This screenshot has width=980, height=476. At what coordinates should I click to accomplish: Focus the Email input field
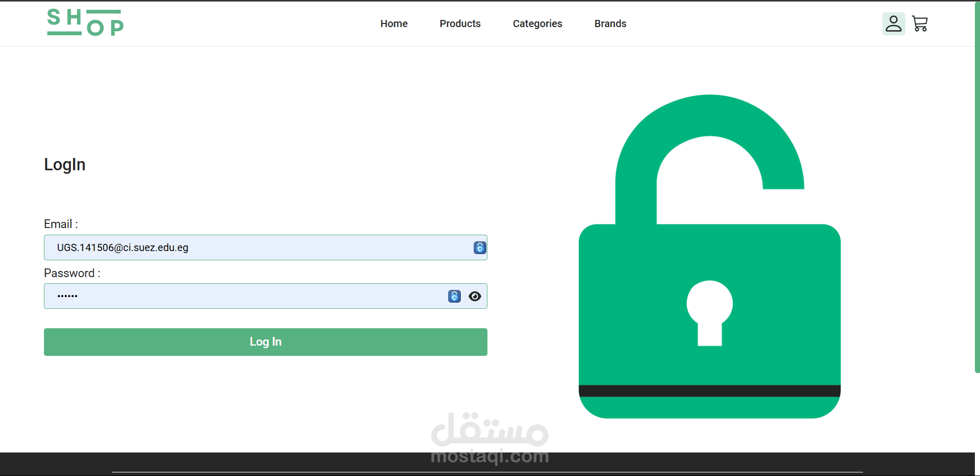click(266, 247)
